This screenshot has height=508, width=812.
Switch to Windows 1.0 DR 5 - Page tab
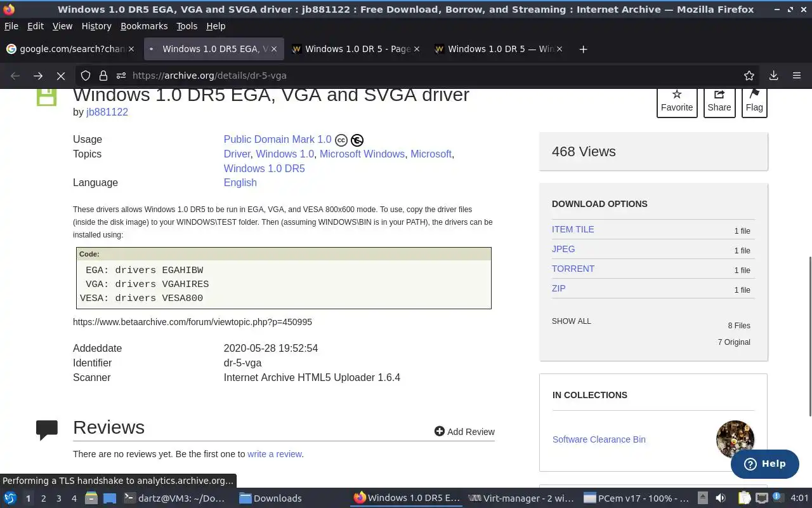355,49
